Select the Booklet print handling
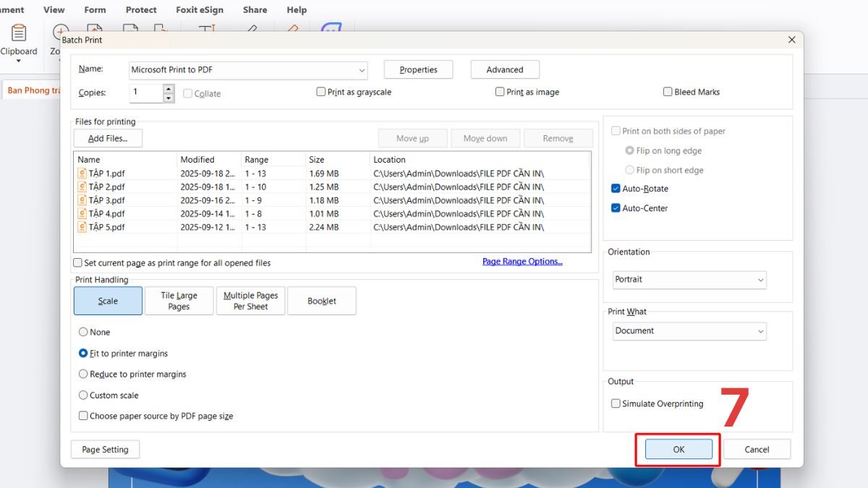Viewport: 868px width, 488px height. 322,301
